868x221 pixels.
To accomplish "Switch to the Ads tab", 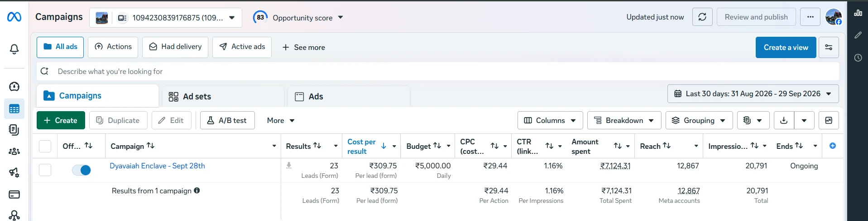I will (349, 97).
